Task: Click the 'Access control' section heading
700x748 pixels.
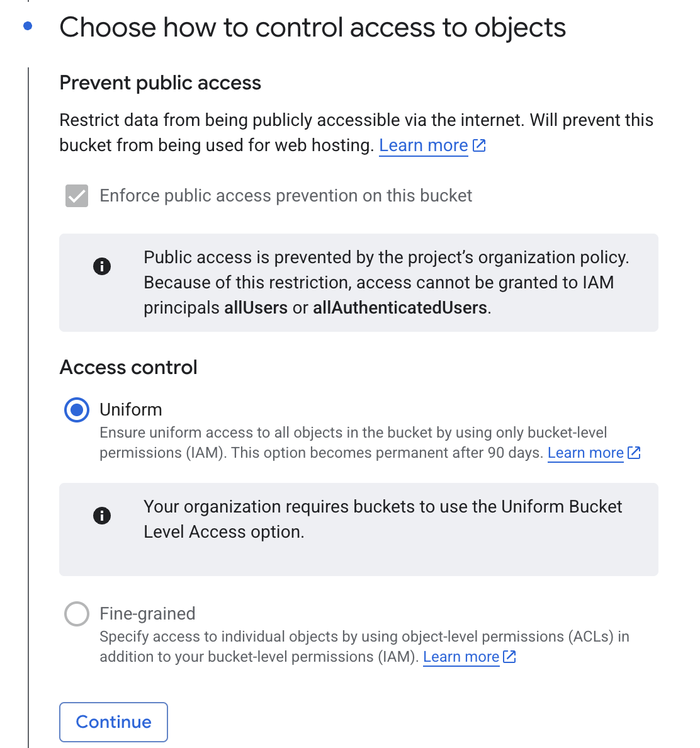Action: point(128,367)
